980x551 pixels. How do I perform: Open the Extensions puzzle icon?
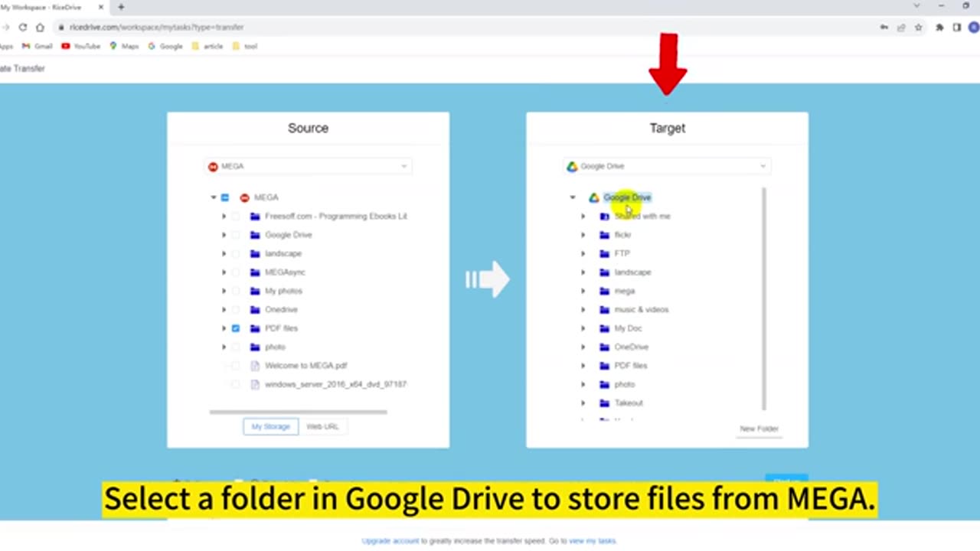939,27
